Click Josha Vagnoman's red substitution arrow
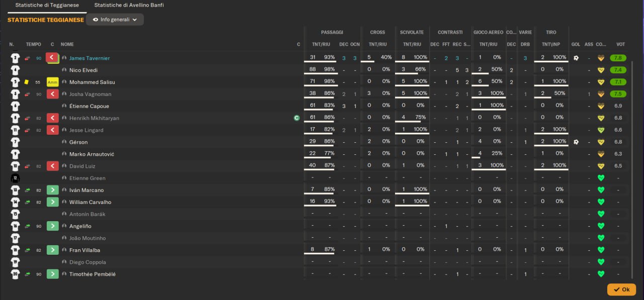The height and width of the screenshot is (300, 644). tap(52, 94)
